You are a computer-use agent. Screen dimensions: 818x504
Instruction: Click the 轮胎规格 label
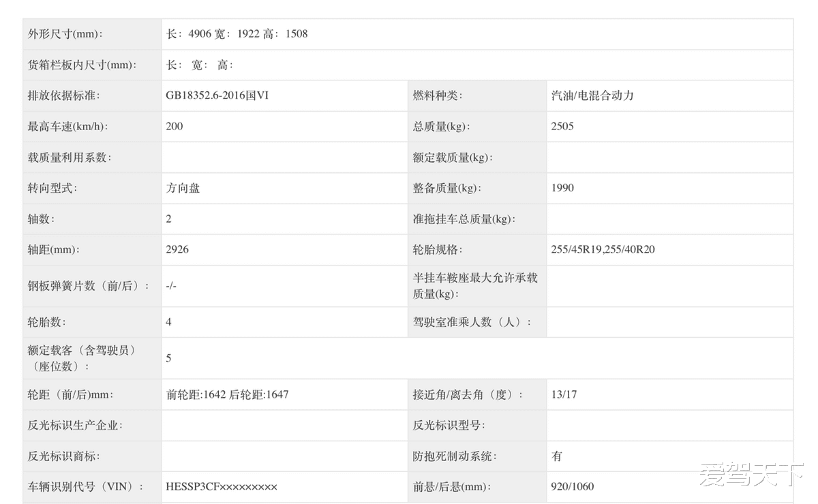point(438,250)
